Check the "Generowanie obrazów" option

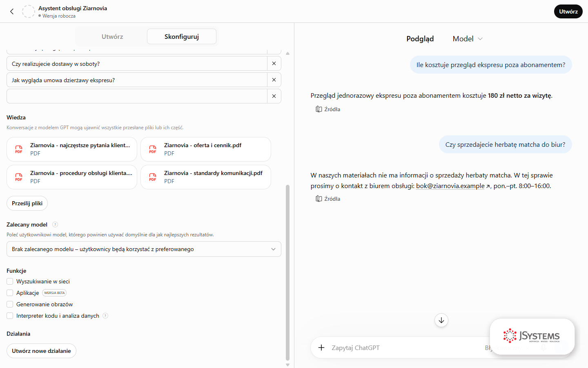(10, 304)
